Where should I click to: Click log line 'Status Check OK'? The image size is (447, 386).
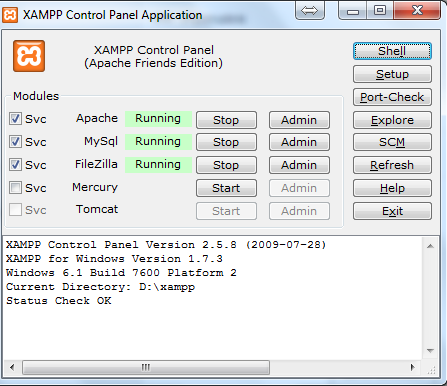point(59,301)
